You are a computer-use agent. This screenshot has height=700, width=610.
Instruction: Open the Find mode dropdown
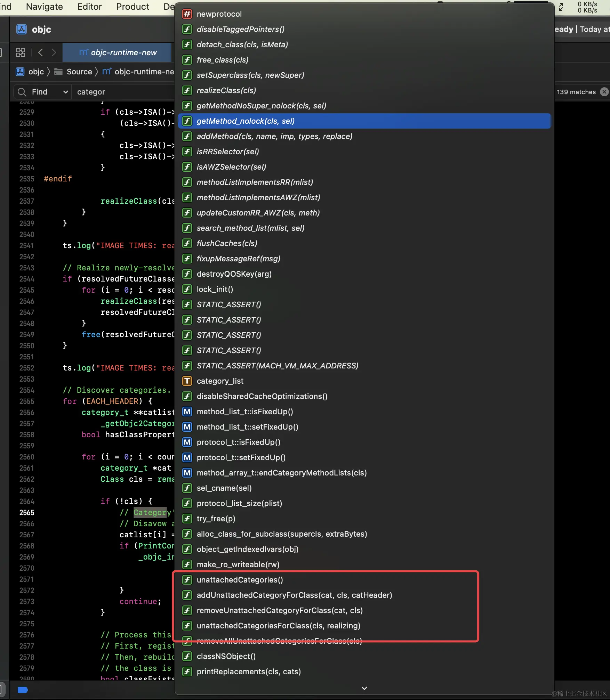50,92
